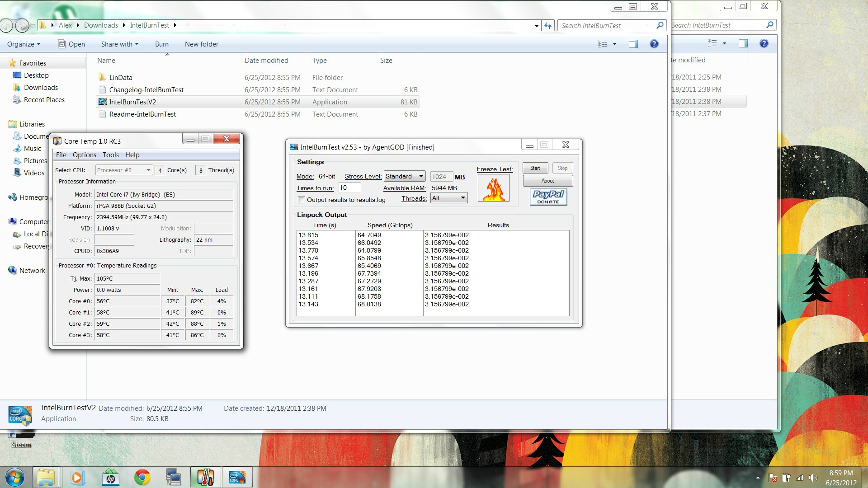Click the Alex breadcrumb in address bar
The image size is (868, 488).
[x=65, y=25]
